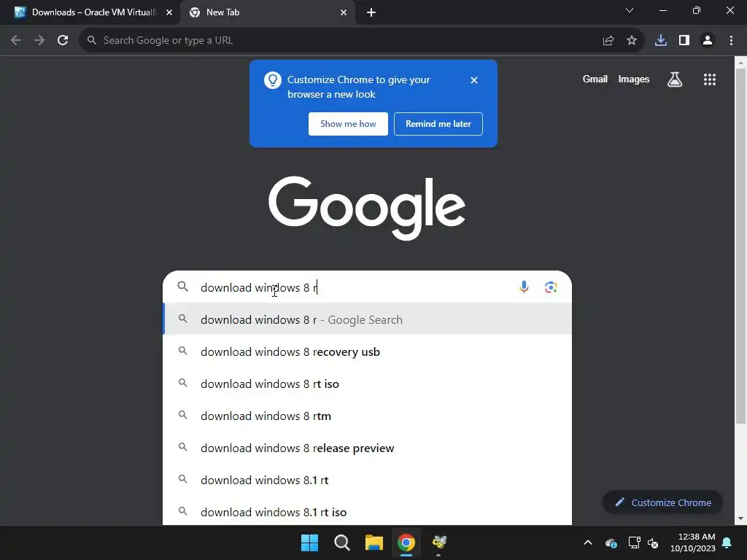747x560 pixels.
Task: Open the Images link
Action: (634, 79)
